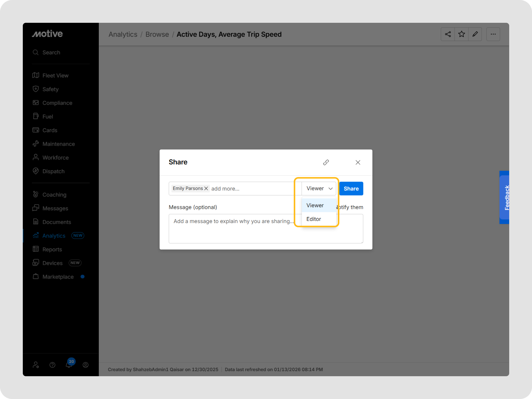Click the blue Share button

[351, 188]
